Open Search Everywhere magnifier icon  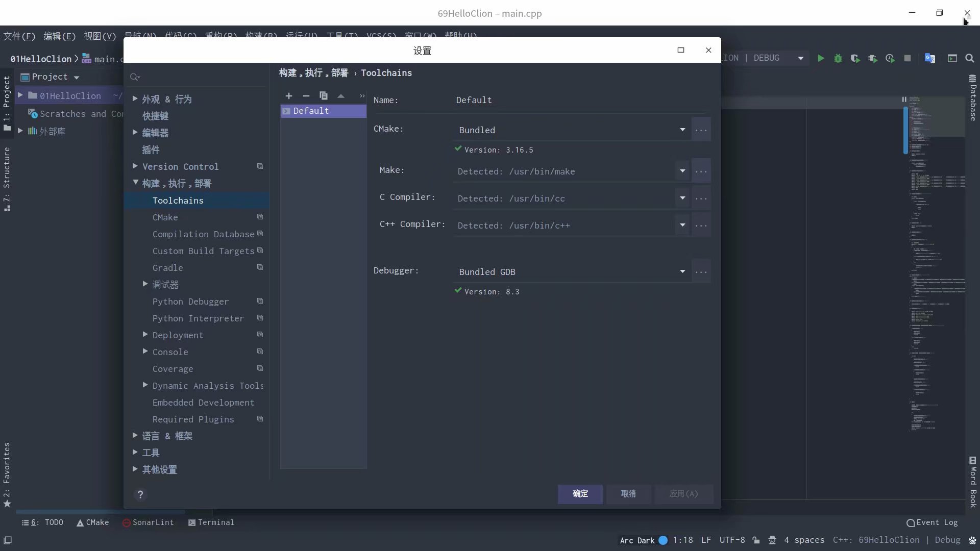click(970, 59)
